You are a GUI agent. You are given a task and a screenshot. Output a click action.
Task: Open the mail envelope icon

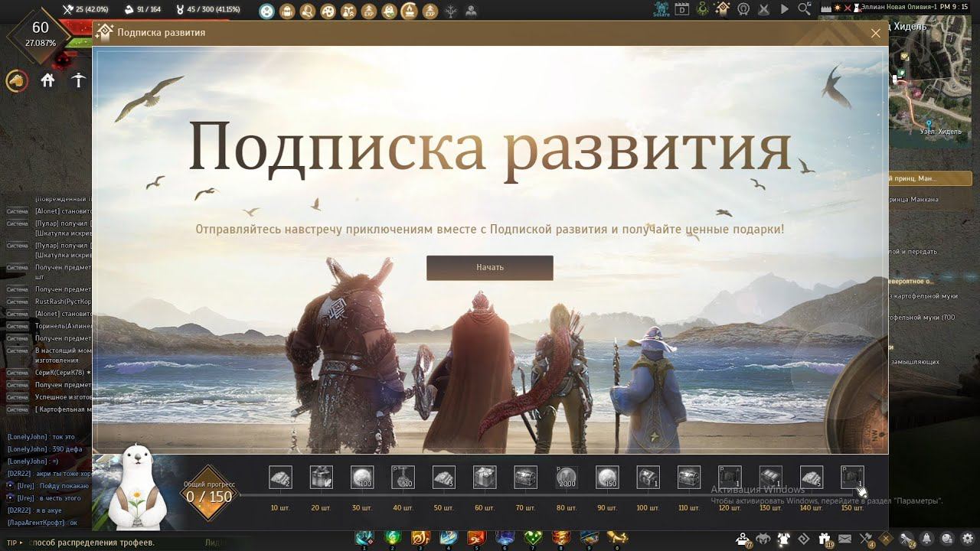click(x=845, y=539)
